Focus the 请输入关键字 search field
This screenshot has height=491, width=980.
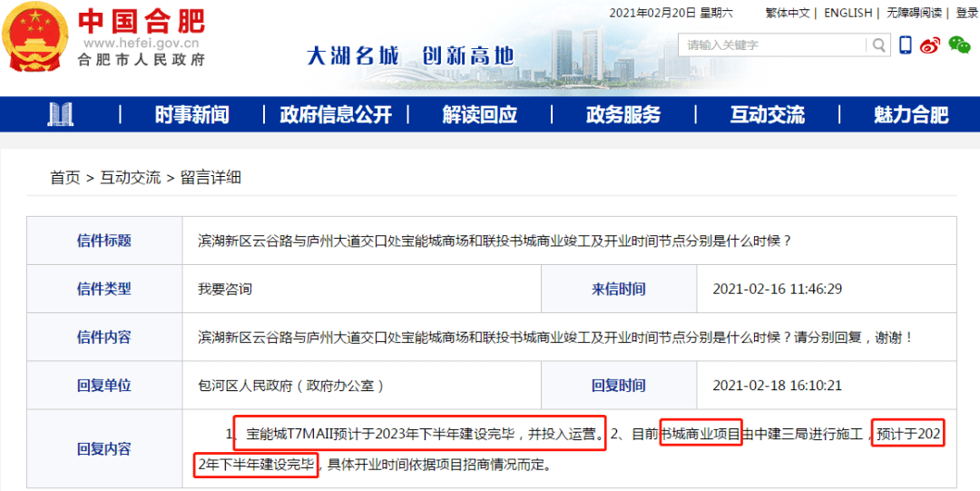point(773,45)
